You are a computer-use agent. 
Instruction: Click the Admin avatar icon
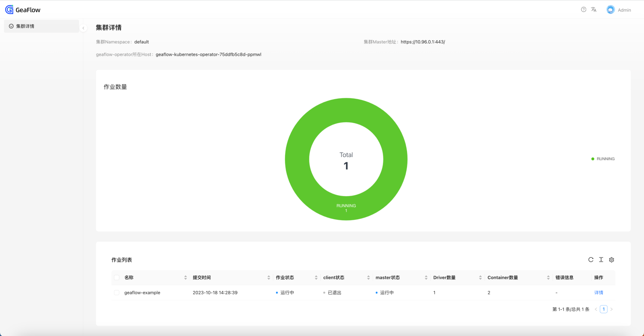tap(611, 9)
